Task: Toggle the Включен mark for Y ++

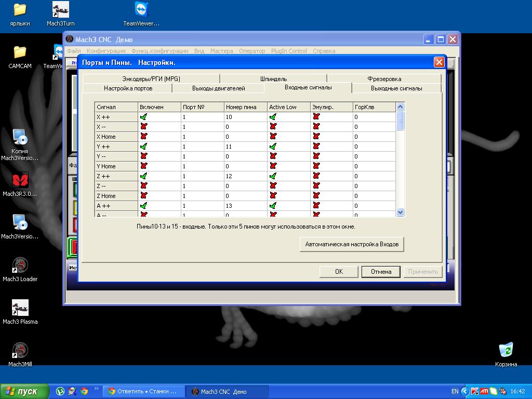Action: coord(143,147)
